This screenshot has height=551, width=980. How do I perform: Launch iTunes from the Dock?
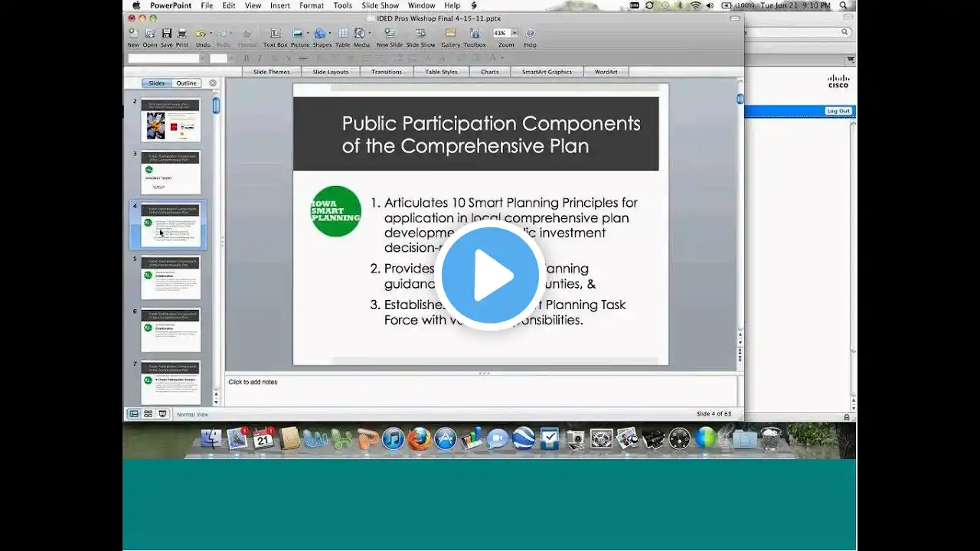(394, 439)
